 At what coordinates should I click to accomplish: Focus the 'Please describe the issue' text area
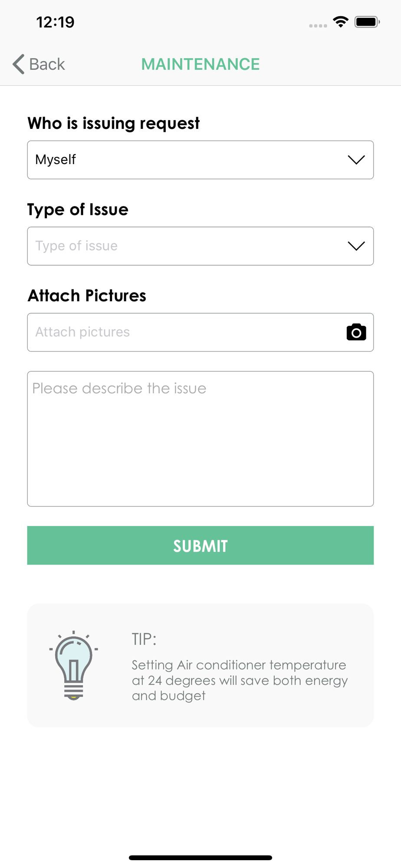(x=200, y=439)
